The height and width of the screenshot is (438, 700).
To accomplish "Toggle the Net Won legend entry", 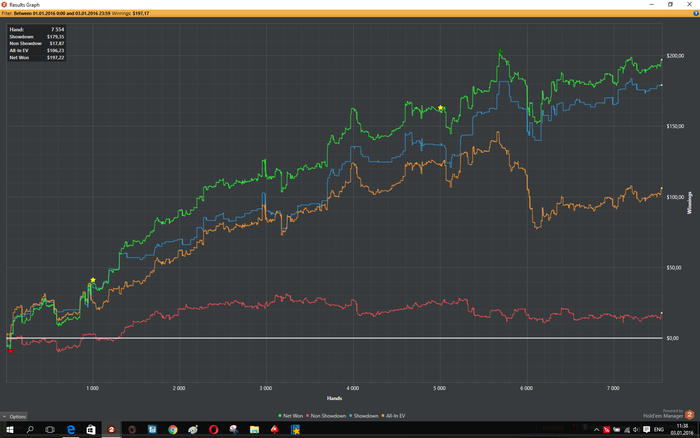I will (291, 416).
